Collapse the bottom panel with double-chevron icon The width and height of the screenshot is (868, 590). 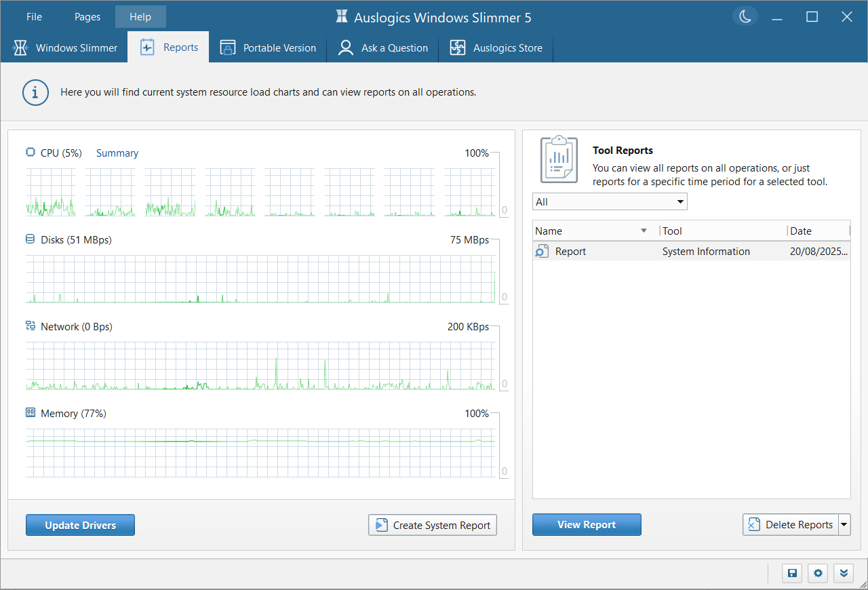point(844,573)
